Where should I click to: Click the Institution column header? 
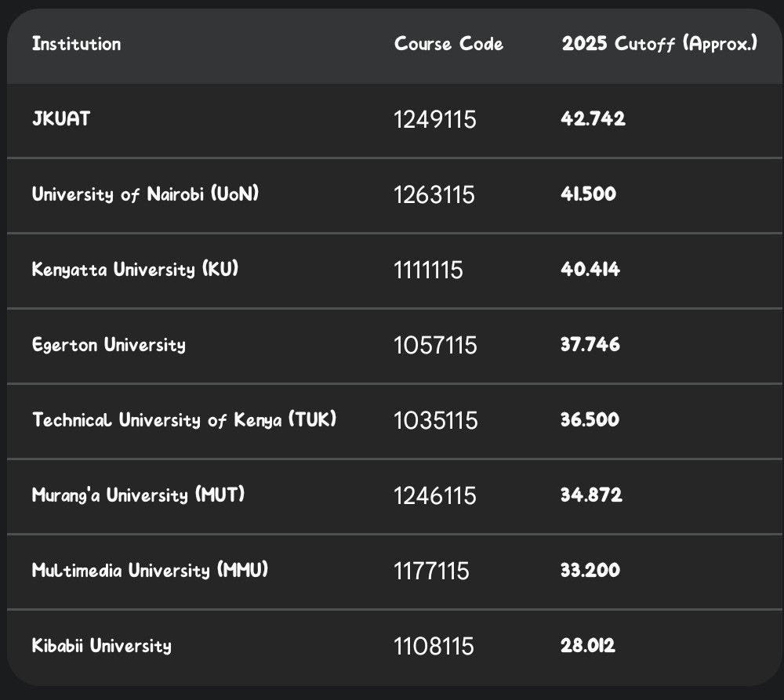[x=77, y=44]
